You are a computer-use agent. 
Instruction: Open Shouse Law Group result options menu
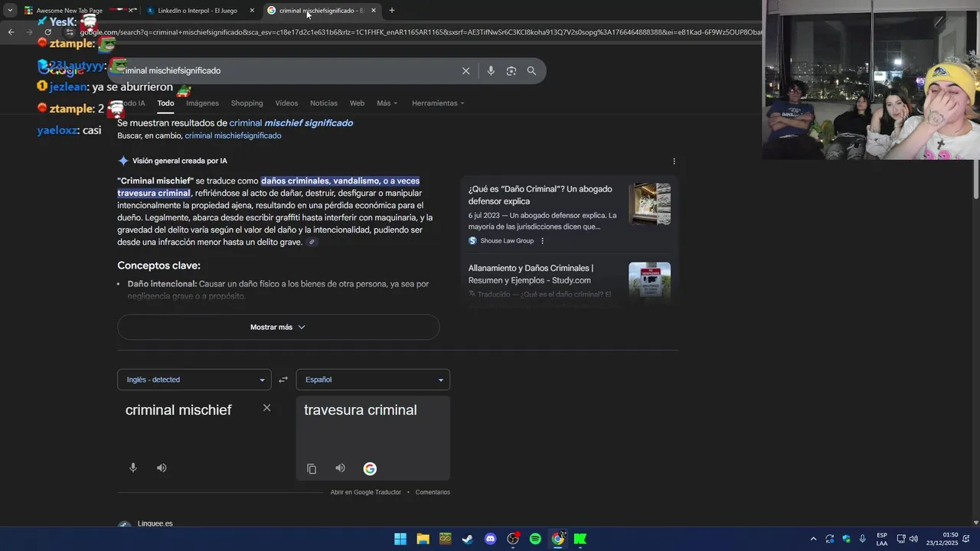coord(542,241)
